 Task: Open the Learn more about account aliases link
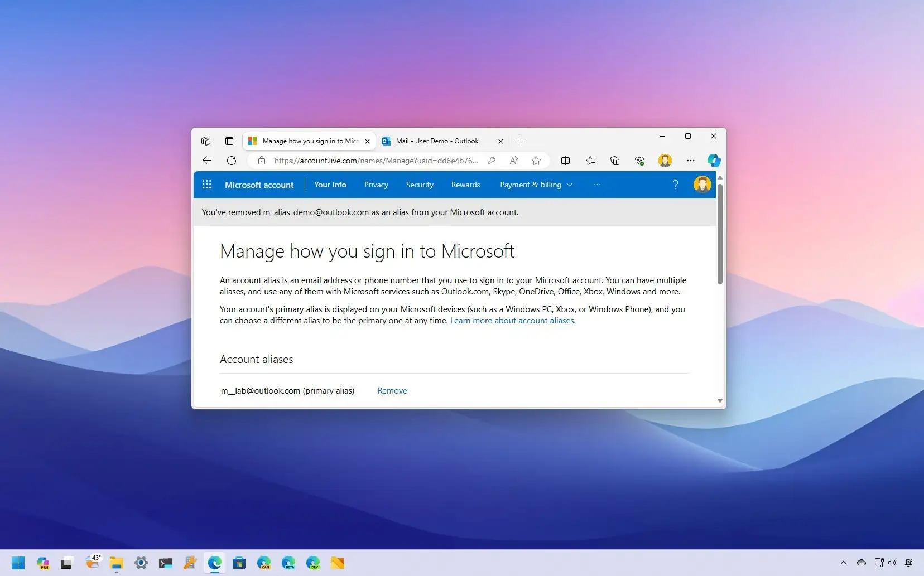tap(512, 320)
